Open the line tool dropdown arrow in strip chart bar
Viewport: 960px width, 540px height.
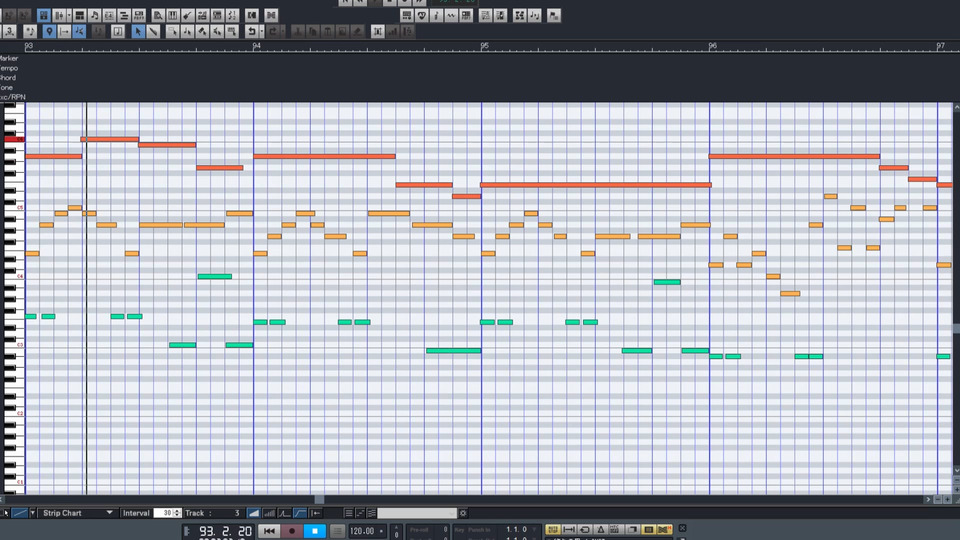pyautogui.click(x=32, y=513)
